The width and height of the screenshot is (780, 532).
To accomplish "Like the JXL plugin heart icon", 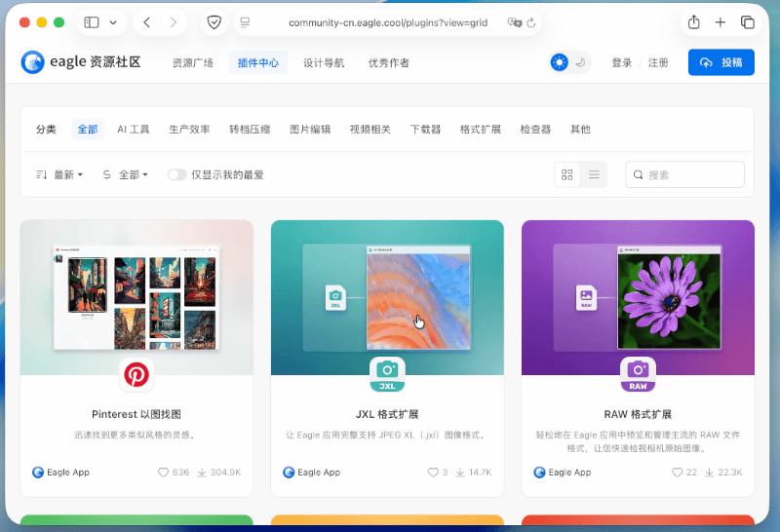I will [x=433, y=473].
